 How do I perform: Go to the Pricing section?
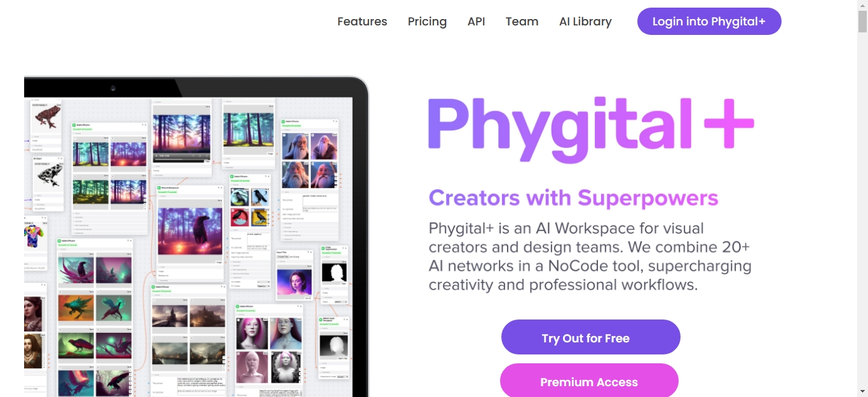point(427,22)
